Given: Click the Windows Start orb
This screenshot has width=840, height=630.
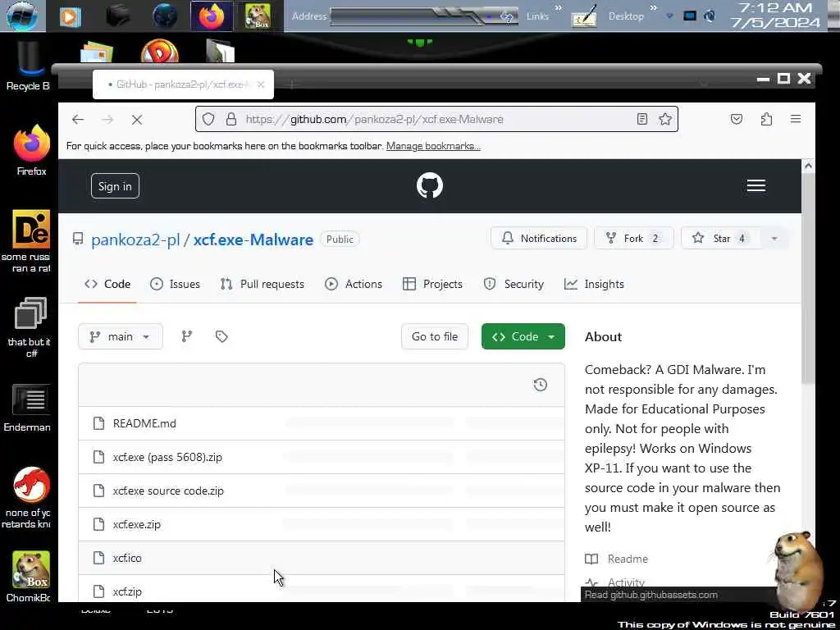Looking at the screenshot, I should coord(22,16).
